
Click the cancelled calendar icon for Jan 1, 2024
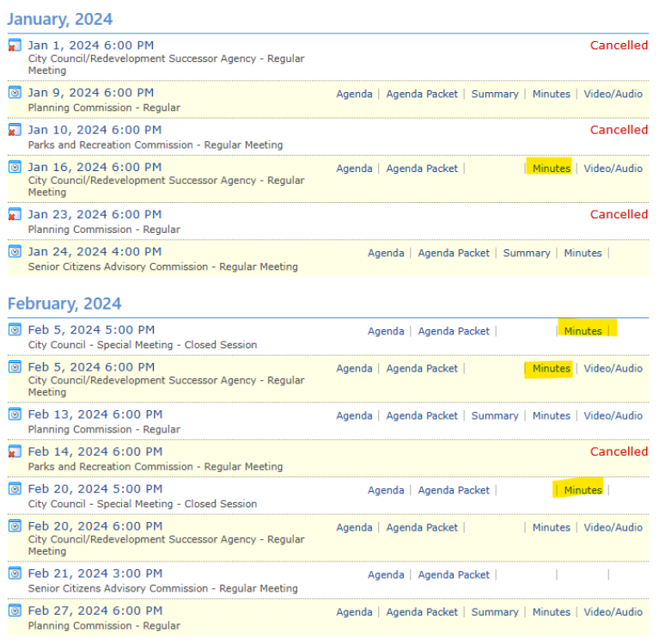[x=15, y=45]
